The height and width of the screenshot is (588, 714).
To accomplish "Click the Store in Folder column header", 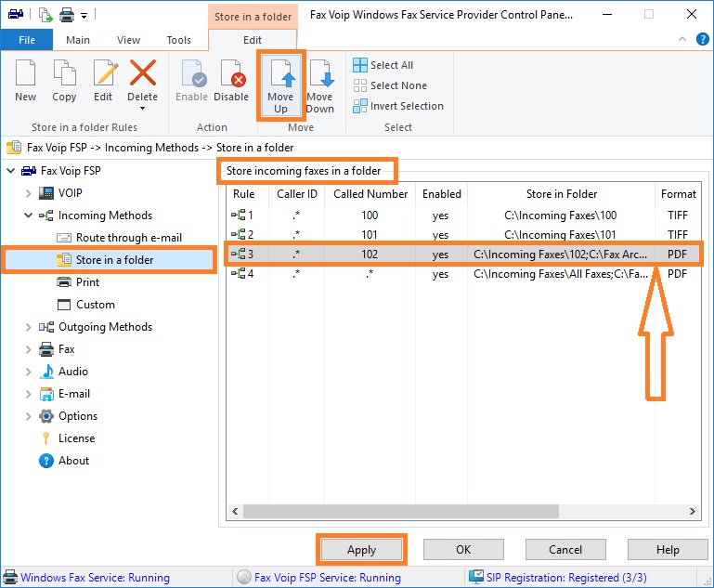I will [562, 194].
